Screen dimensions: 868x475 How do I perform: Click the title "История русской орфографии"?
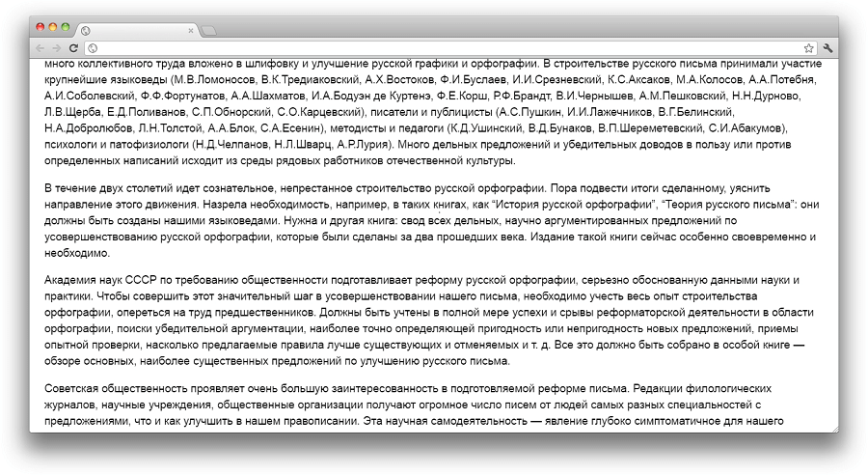pyautogui.click(x=574, y=204)
